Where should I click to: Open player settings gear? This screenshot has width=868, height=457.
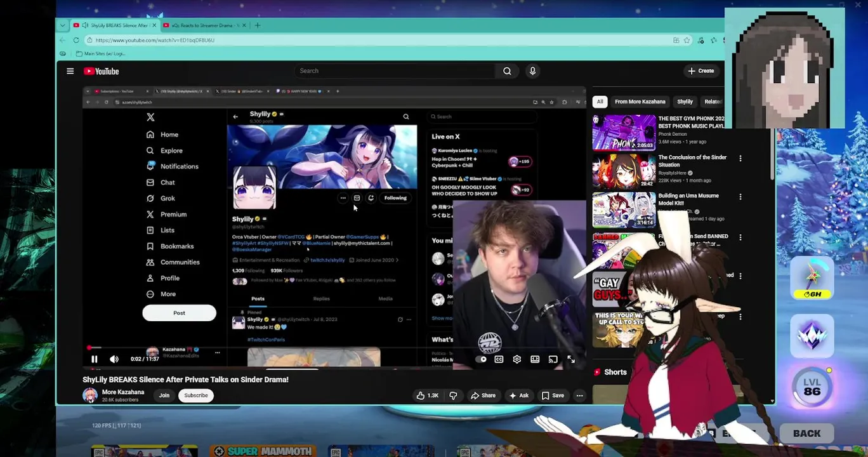[516, 359]
